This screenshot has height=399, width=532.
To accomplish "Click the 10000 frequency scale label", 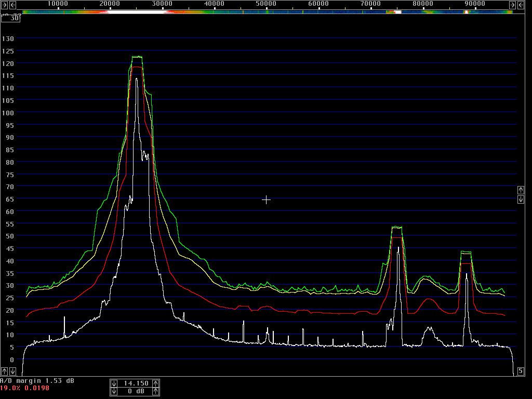I will click(x=58, y=4).
